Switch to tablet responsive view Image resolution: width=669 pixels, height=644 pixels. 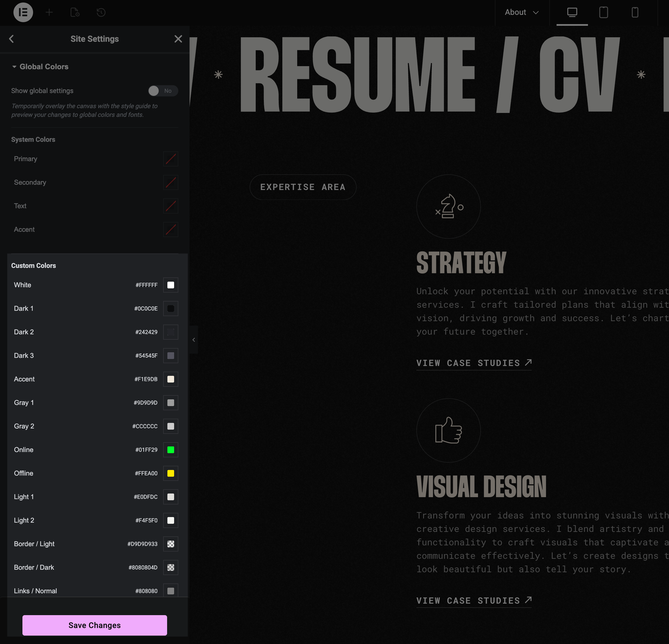click(x=603, y=12)
